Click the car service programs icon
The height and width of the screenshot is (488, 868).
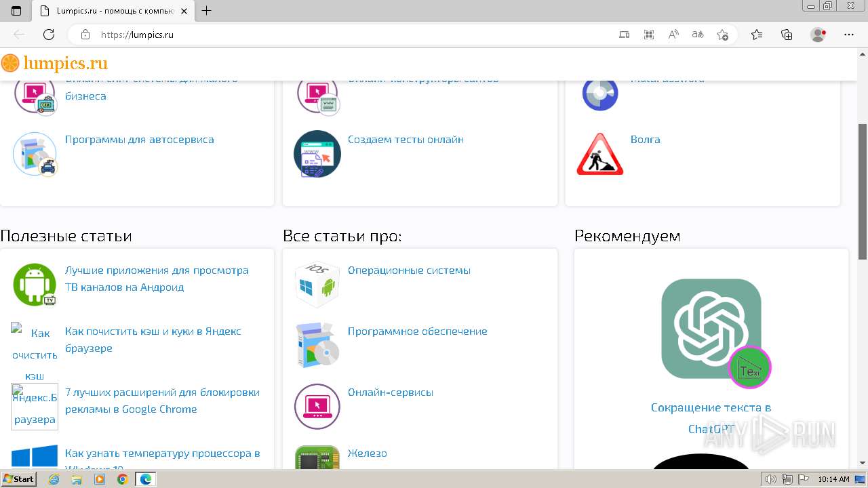point(35,154)
